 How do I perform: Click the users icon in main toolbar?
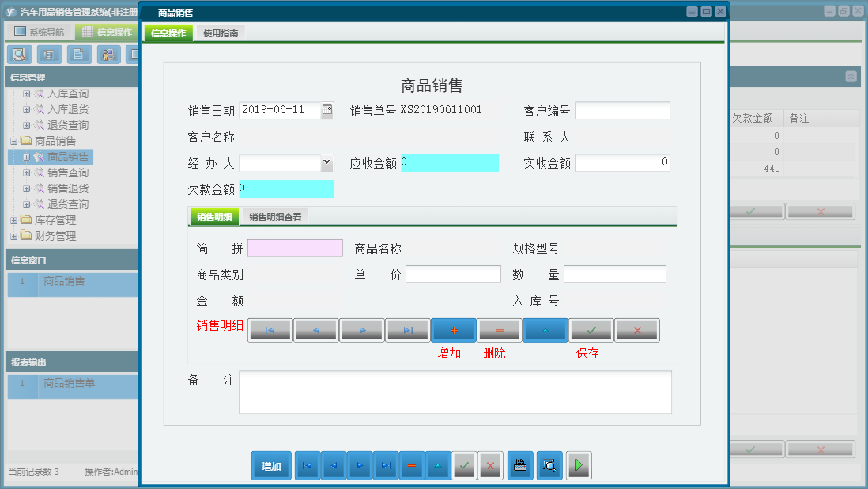[x=109, y=55]
